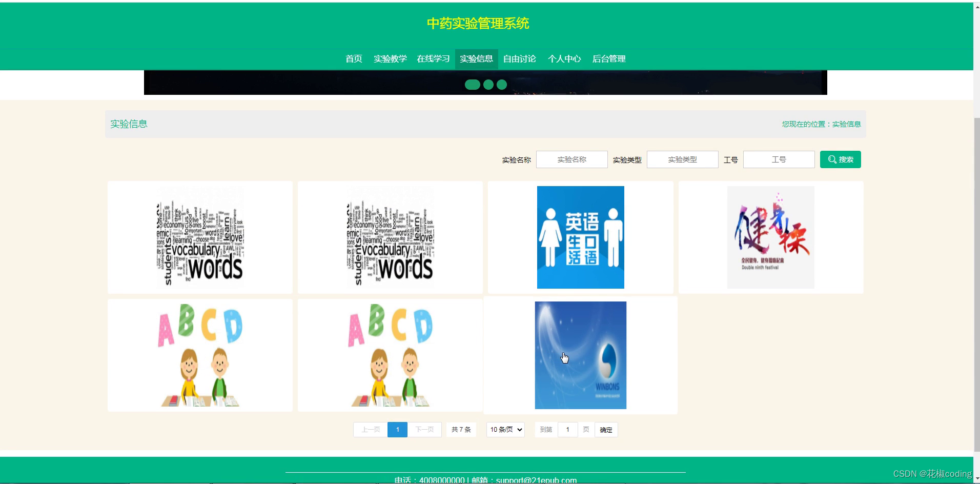Click the 实验名称 search input field
The height and width of the screenshot is (484, 980).
click(x=571, y=159)
